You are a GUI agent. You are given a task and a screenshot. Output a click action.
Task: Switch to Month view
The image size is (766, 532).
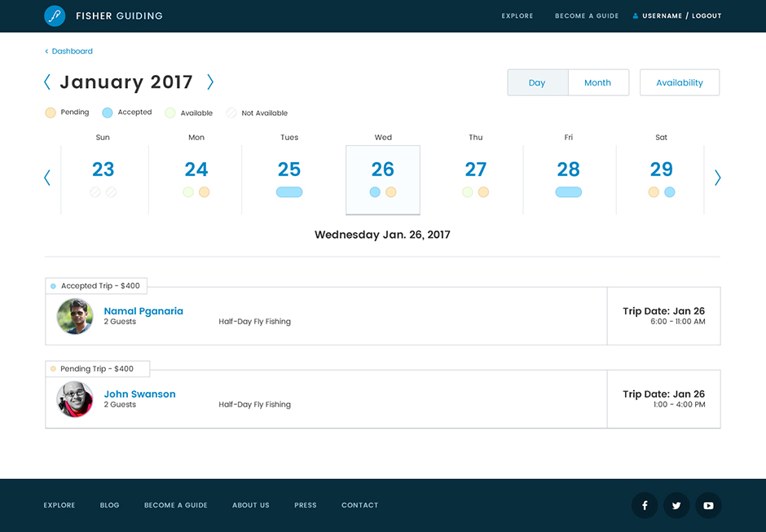597,83
